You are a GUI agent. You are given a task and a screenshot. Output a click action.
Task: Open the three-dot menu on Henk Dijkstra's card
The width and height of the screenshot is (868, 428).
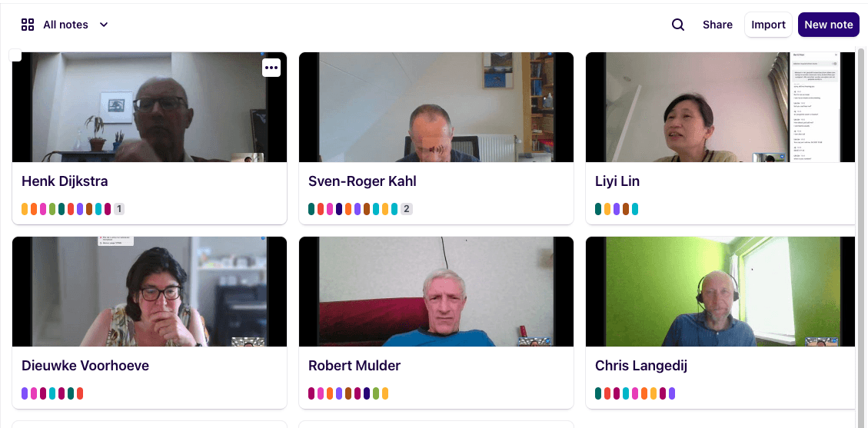[x=271, y=68]
